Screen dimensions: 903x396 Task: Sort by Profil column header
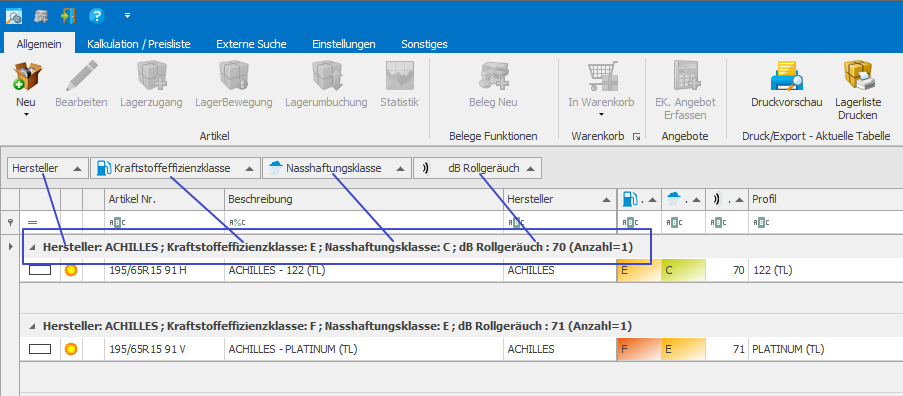[x=825, y=199]
